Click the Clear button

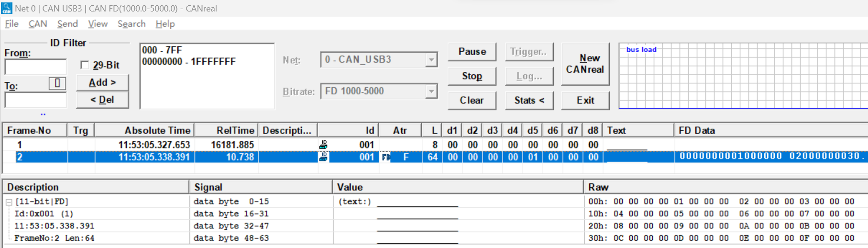(472, 100)
